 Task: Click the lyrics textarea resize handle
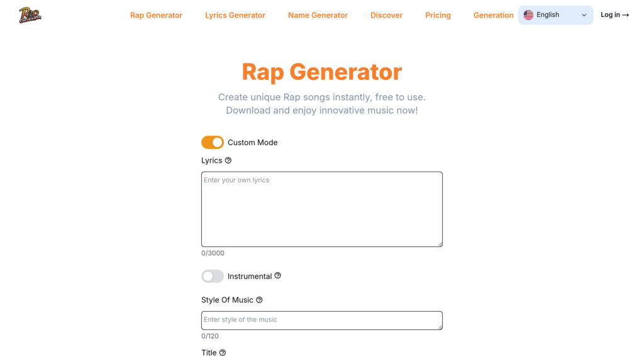[x=440, y=244]
